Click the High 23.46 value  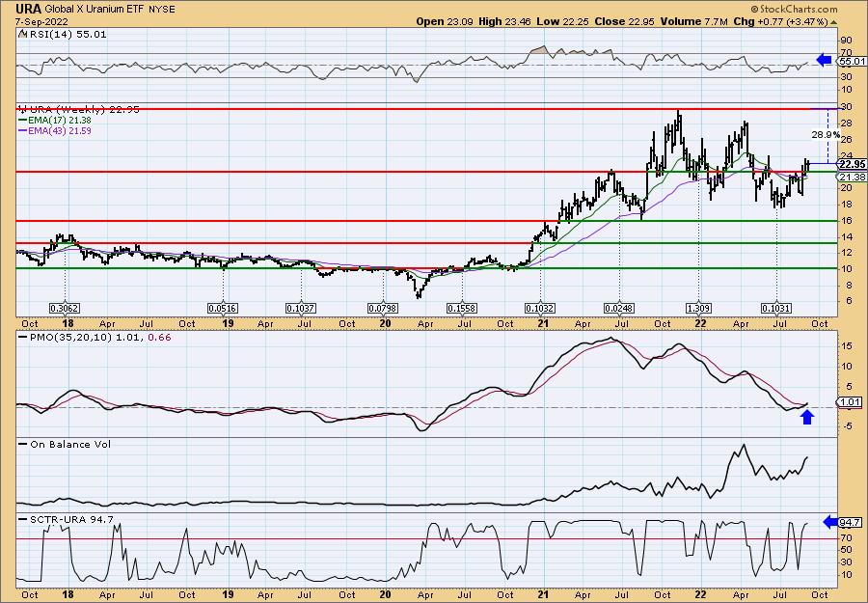point(504,21)
